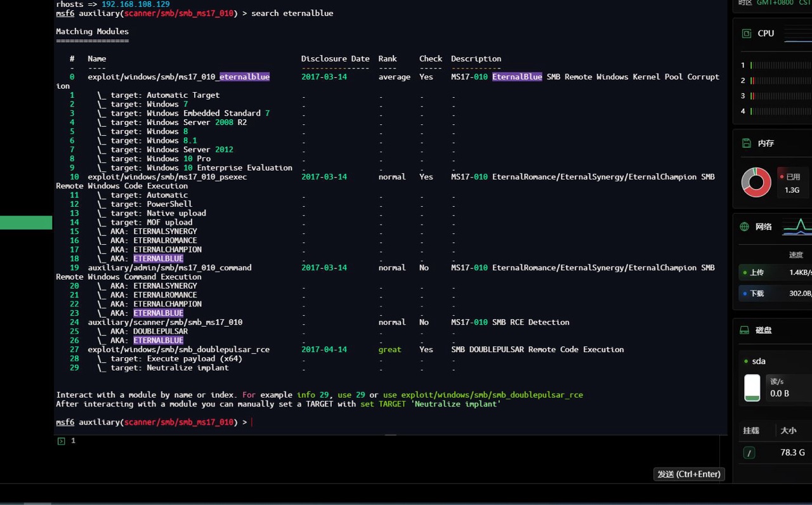Click the CPU chip icon

747,34
